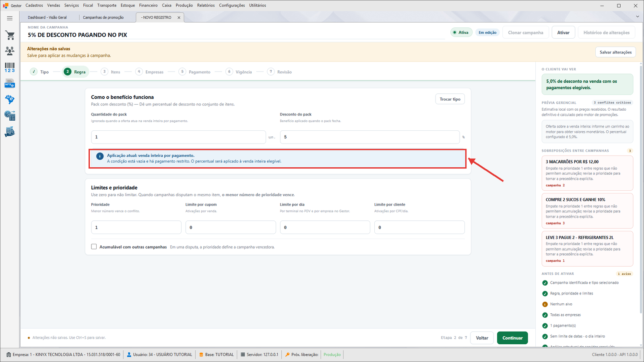644x362 pixels.
Task: Go to the Pagamento wizard step
Action: click(x=195, y=72)
